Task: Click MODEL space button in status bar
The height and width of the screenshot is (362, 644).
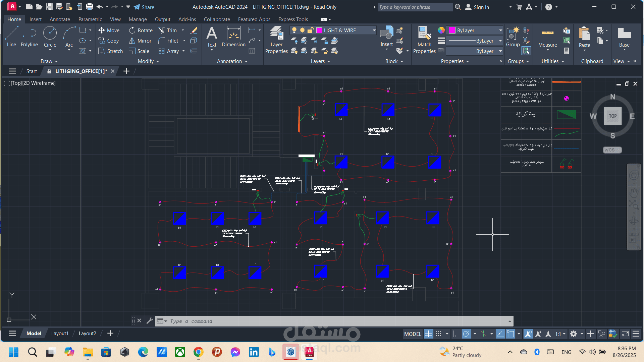Action: pos(413,334)
